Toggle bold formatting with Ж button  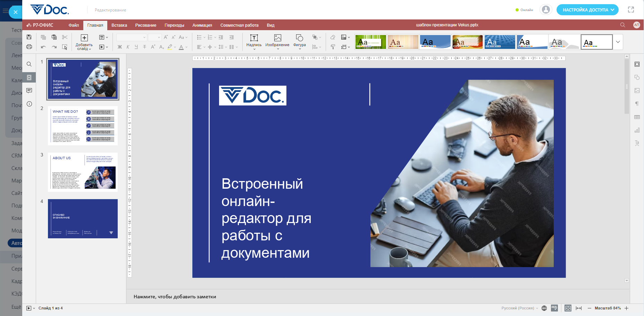(x=119, y=47)
